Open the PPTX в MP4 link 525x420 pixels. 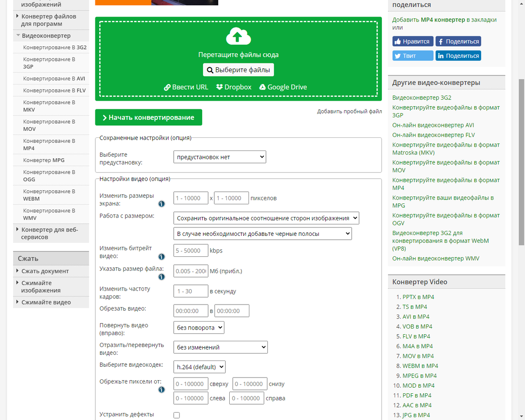click(418, 297)
